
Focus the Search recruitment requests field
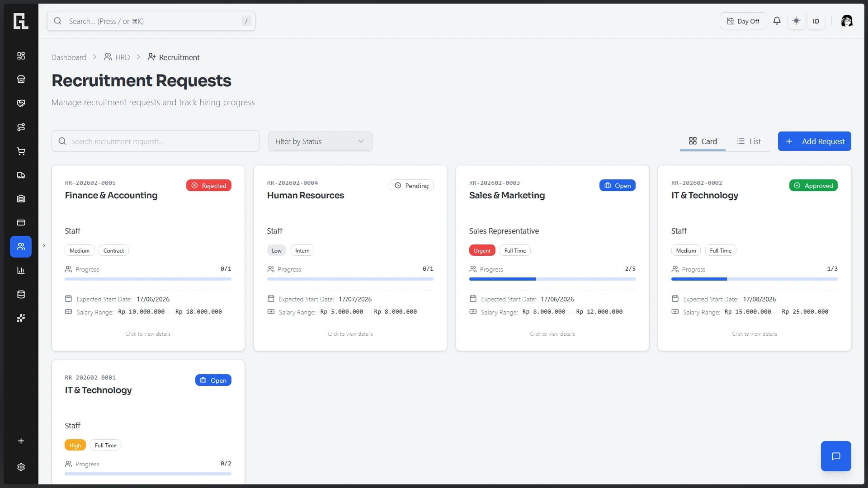click(x=155, y=141)
